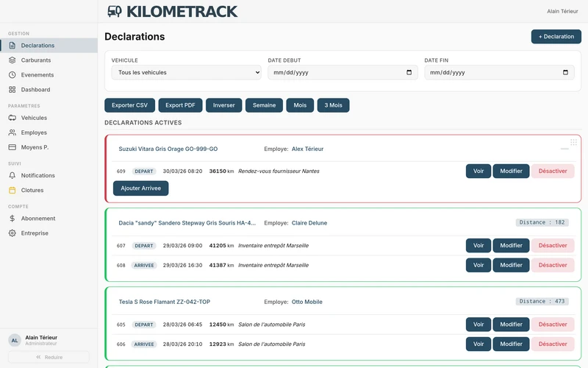The image size is (588, 368).
Task: View declaration 608 with Voir
Action: [x=478, y=265]
